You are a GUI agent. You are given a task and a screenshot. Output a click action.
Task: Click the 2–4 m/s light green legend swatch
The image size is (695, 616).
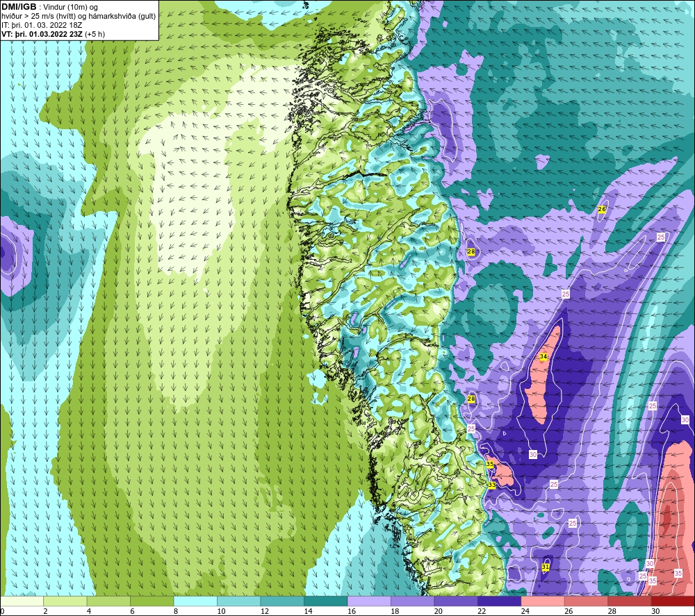tap(65, 601)
